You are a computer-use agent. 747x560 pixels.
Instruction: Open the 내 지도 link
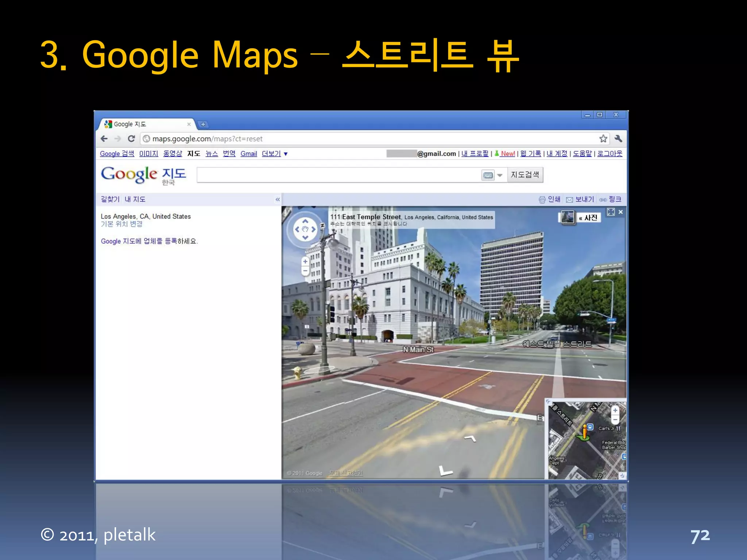tap(135, 199)
